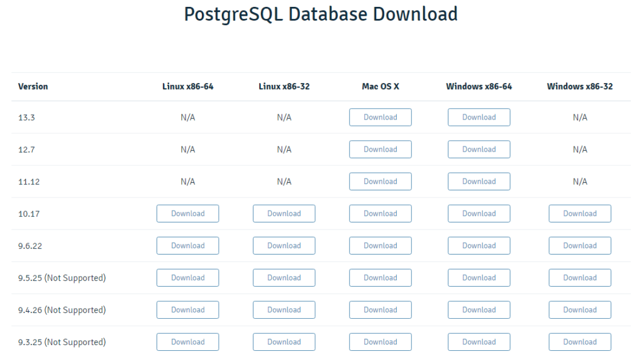Click N/A for 12.7 Windows x86-32

(x=580, y=150)
